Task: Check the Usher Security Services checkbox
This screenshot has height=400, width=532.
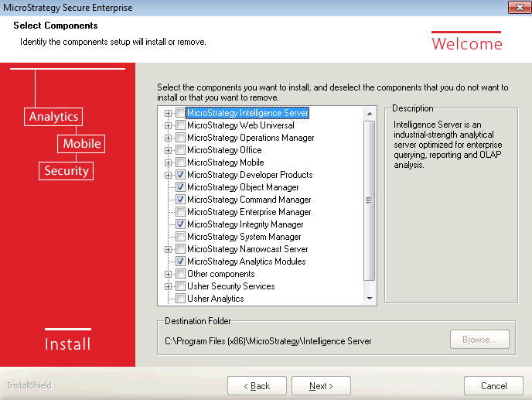Action: [180, 286]
